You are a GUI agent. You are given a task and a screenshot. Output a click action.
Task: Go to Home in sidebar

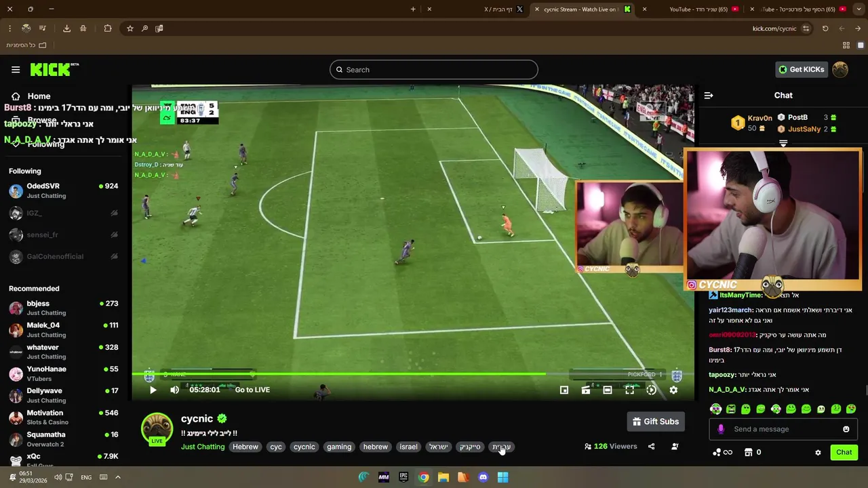(31, 96)
